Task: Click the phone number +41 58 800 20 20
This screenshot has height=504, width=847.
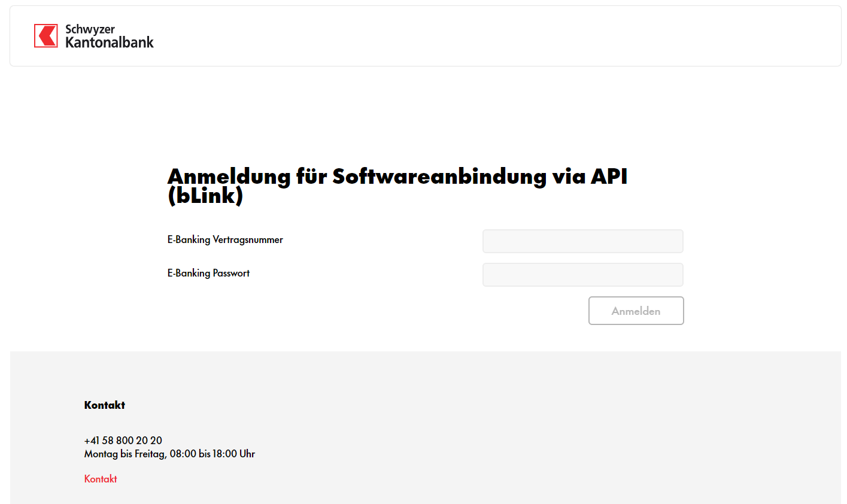Action: click(x=123, y=441)
